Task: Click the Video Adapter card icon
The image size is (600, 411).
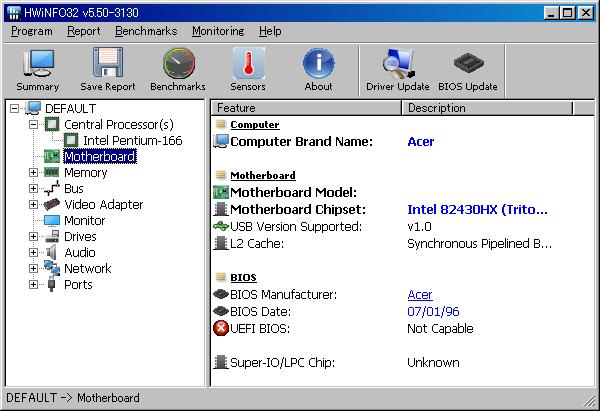Action: [52, 204]
